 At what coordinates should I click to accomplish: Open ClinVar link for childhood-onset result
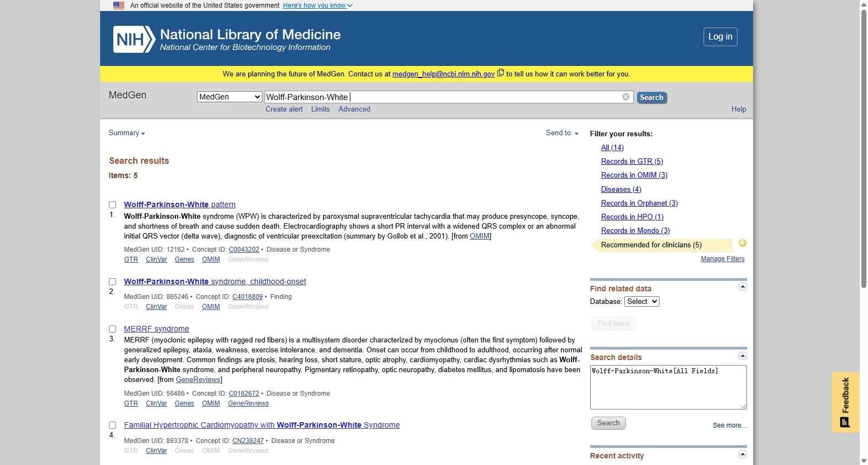pos(156,307)
